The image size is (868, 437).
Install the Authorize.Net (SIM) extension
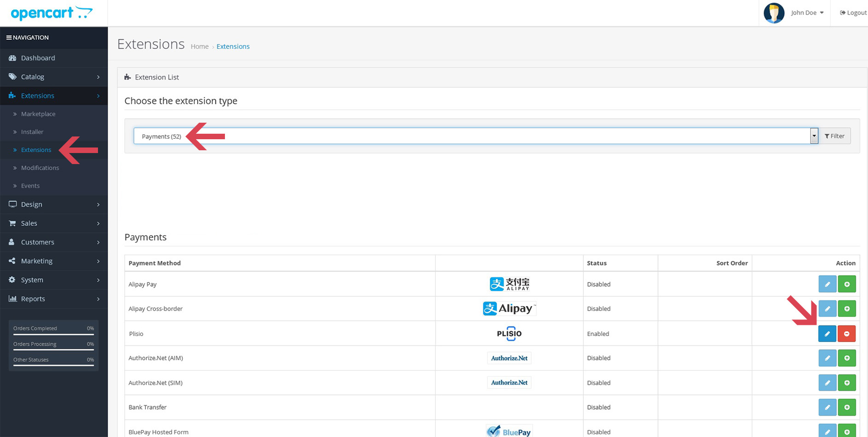pos(847,383)
